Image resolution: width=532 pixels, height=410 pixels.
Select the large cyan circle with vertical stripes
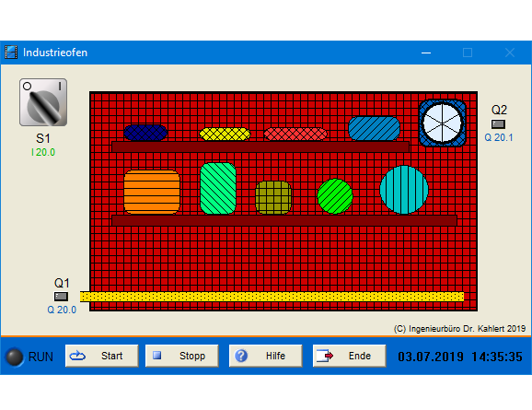(404, 190)
